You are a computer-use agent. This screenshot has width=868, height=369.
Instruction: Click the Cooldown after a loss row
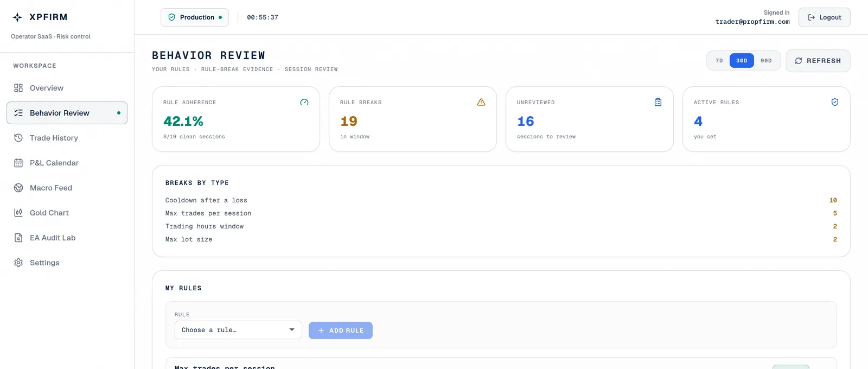pyautogui.click(x=501, y=200)
